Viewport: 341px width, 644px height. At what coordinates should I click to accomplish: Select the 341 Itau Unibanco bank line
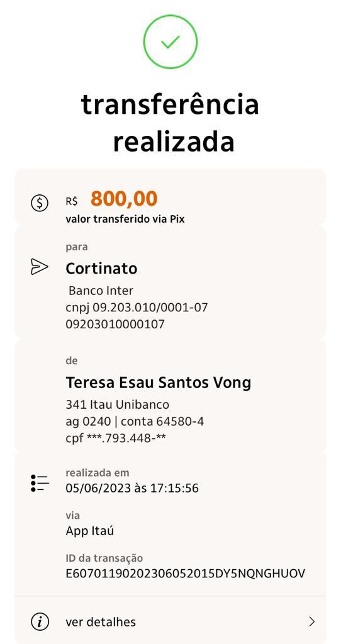click(118, 404)
